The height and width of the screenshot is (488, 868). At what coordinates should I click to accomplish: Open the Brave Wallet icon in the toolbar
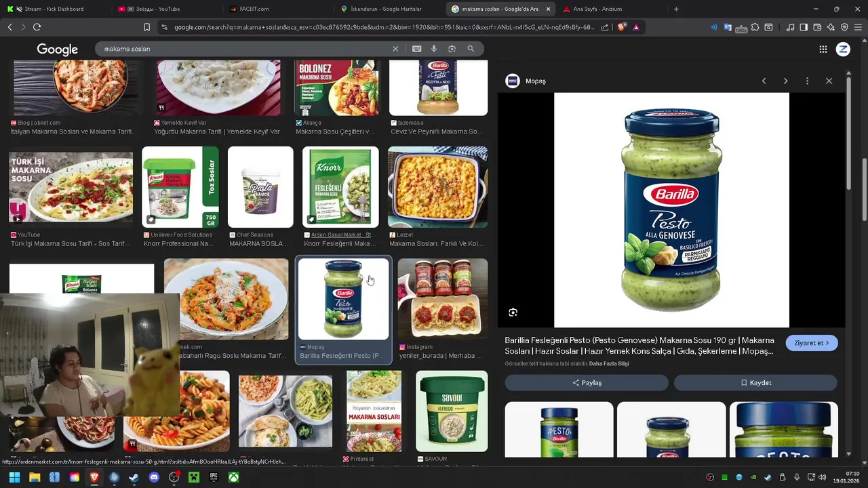click(x=817, y=27)
